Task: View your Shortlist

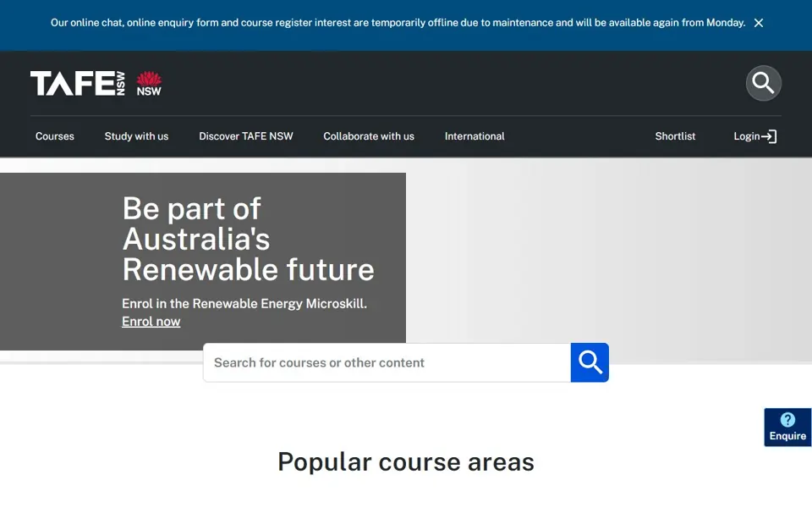Action: (x=675, y=136)
